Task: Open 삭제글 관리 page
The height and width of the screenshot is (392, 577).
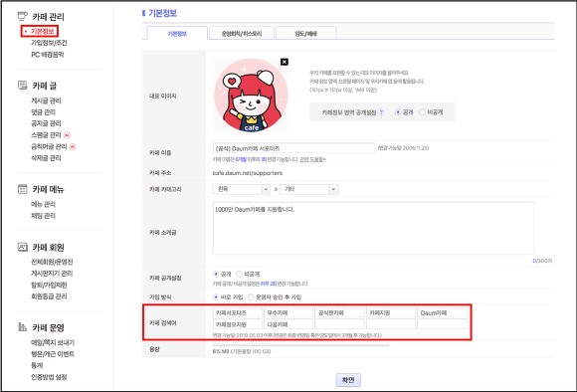Action: (x=46, y=158)
